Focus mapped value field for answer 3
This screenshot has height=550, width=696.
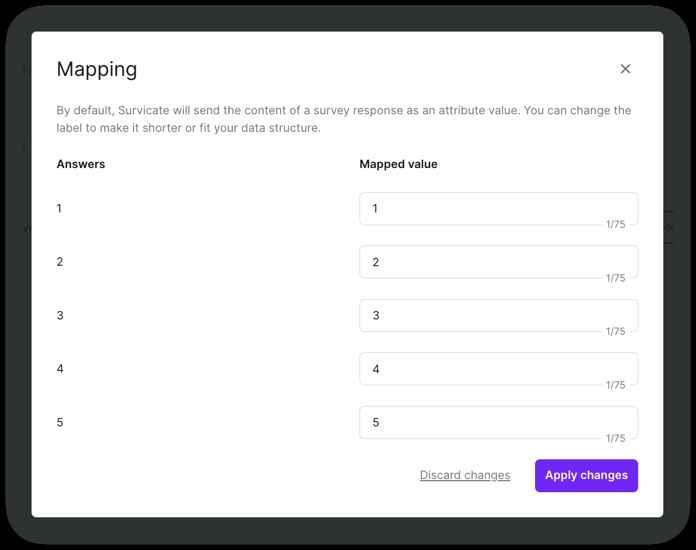click(x=498, y=316)
